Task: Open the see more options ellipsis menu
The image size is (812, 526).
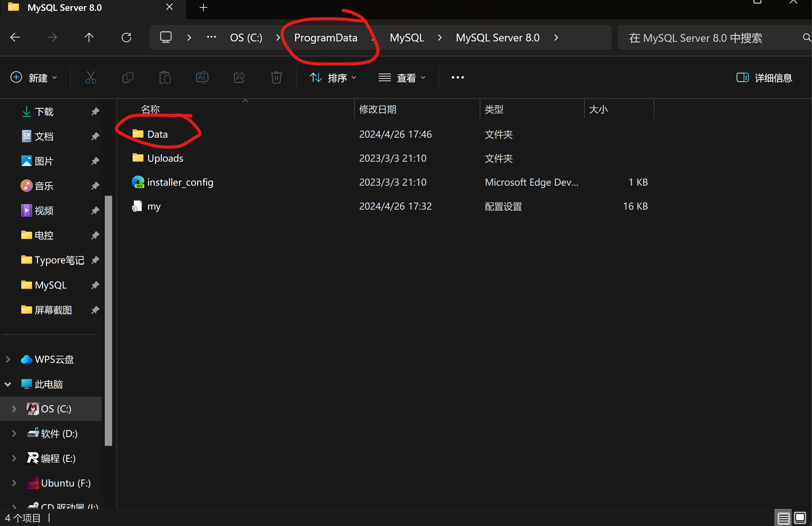Action: click(458, 78)
